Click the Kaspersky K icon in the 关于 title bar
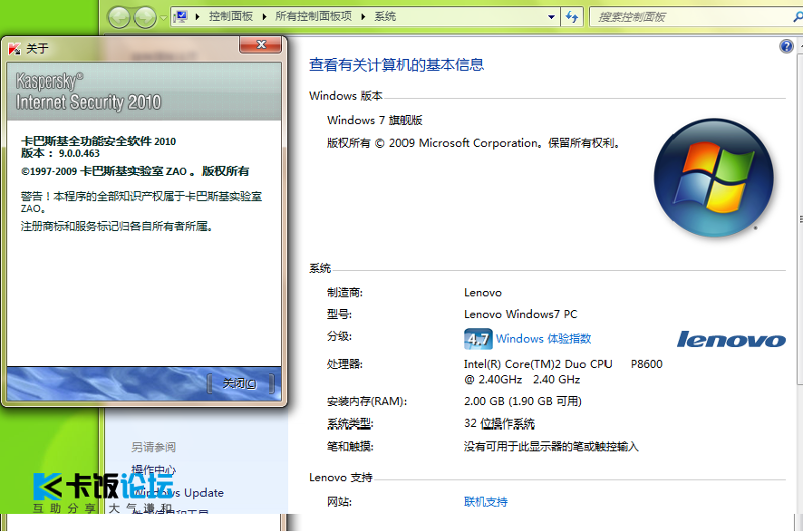Image resolution: width=803 pixels, height=532 pixels. [15, 49]
